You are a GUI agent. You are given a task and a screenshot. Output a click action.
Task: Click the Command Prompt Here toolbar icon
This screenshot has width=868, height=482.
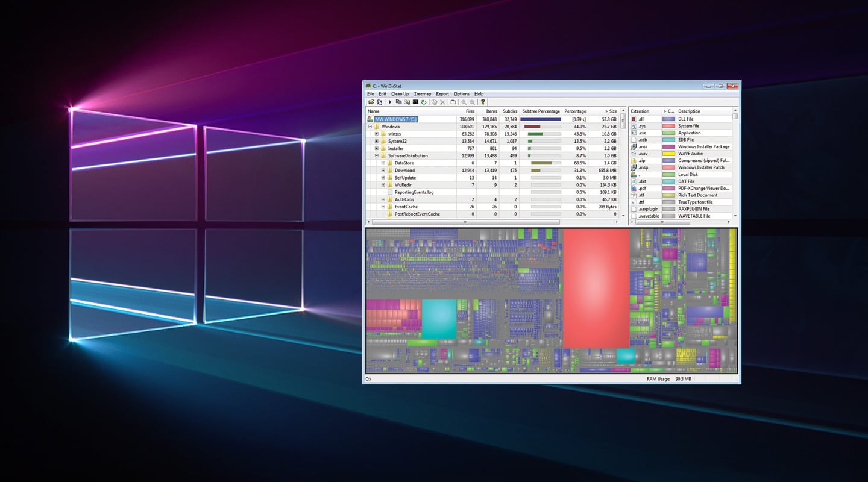click(x=415, y=102)
